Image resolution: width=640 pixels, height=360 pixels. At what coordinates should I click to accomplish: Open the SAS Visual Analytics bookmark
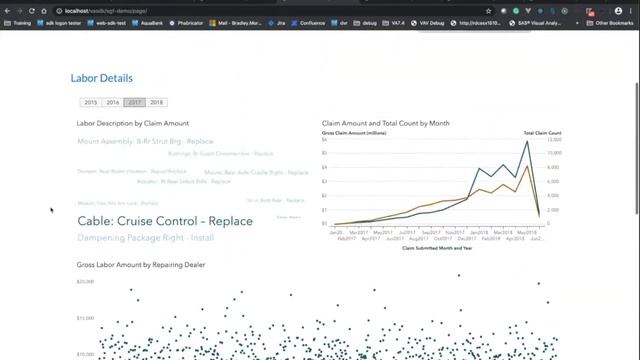pos(535,23)
